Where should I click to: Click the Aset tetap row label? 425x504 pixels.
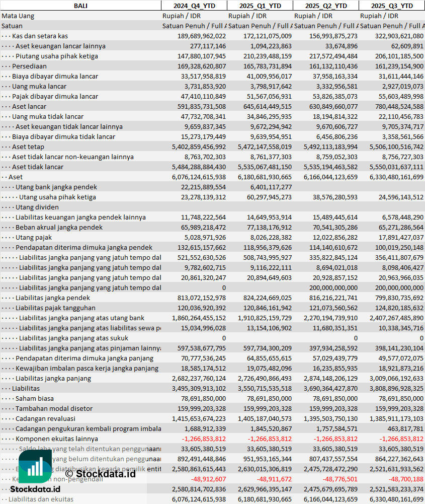point(28,147)
